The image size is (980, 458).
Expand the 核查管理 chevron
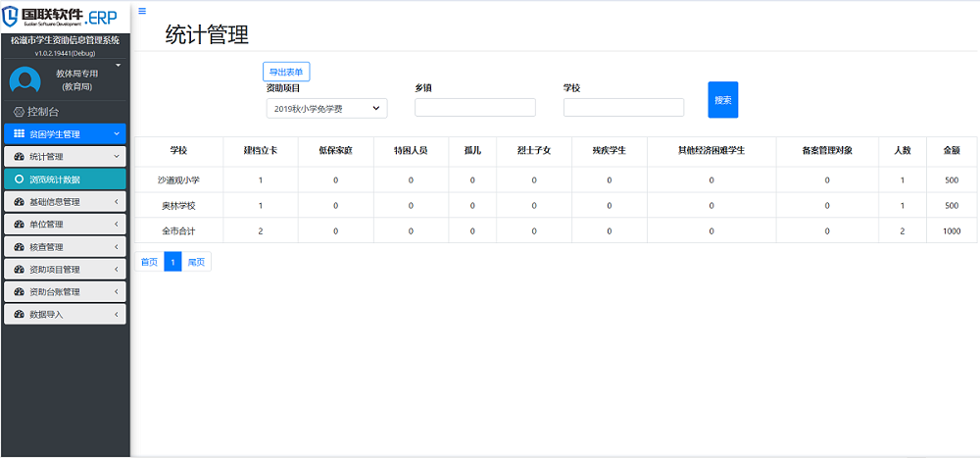(117, 247)
